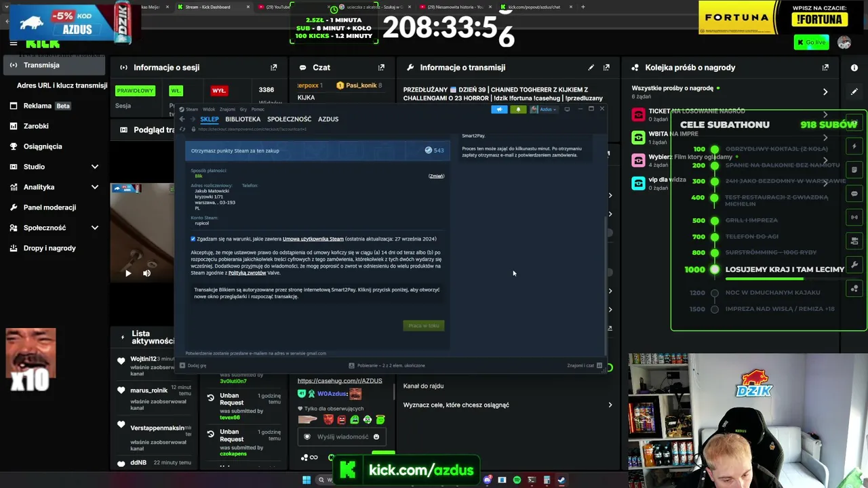Open Adres URL i klucz transmisji
Viewport: 868px width, 488px height.
[62, 85]
